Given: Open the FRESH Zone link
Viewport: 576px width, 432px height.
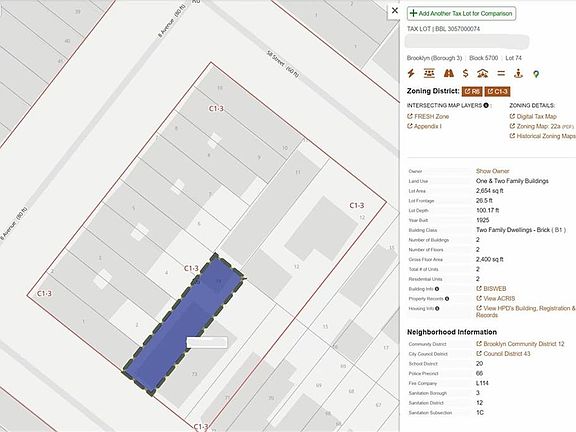Looking at the screenshot, I should (428, 116).
